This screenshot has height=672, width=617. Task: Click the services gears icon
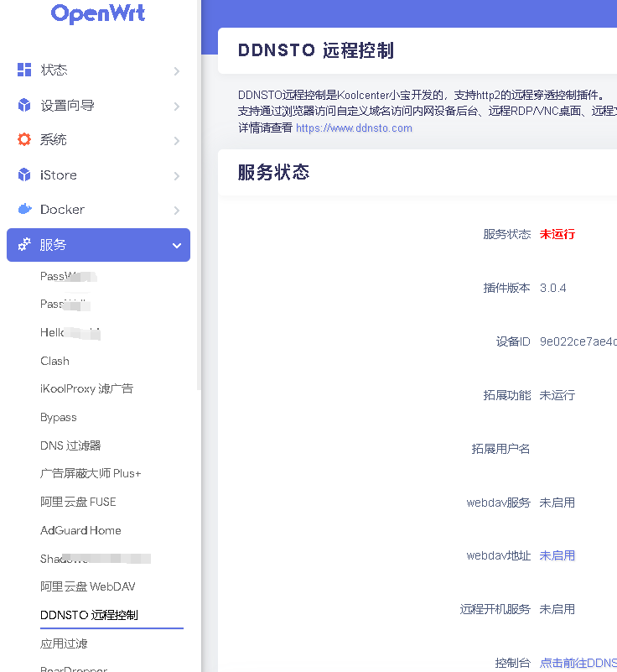[x=24, y=245]
